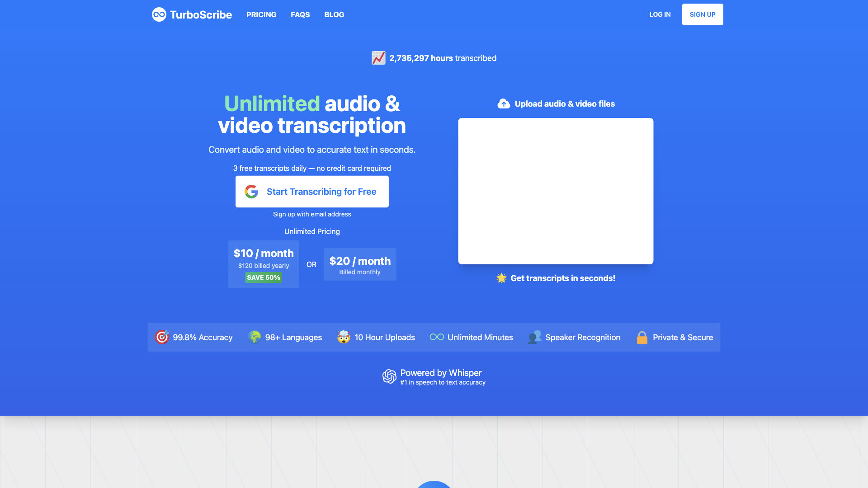
Task: Toggle the sign up with email option
Action: pyautogui.click(x=312, y=214)
